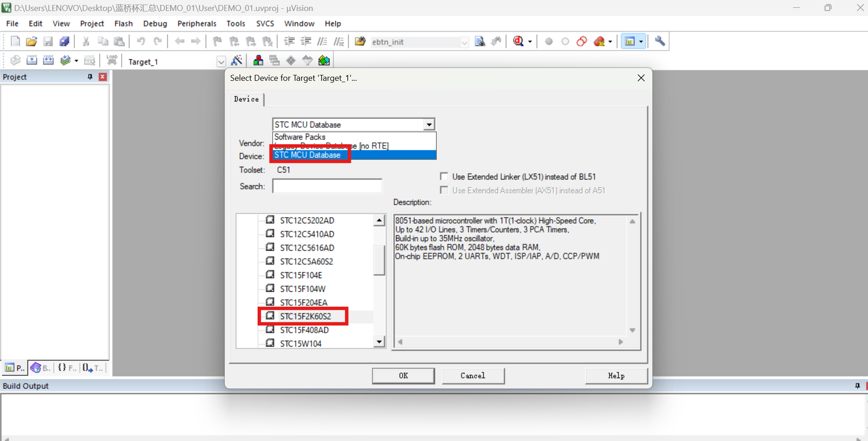Click device list scroll up arrow
The width and height of the screenshot is (868, 441).
(379, 220)
